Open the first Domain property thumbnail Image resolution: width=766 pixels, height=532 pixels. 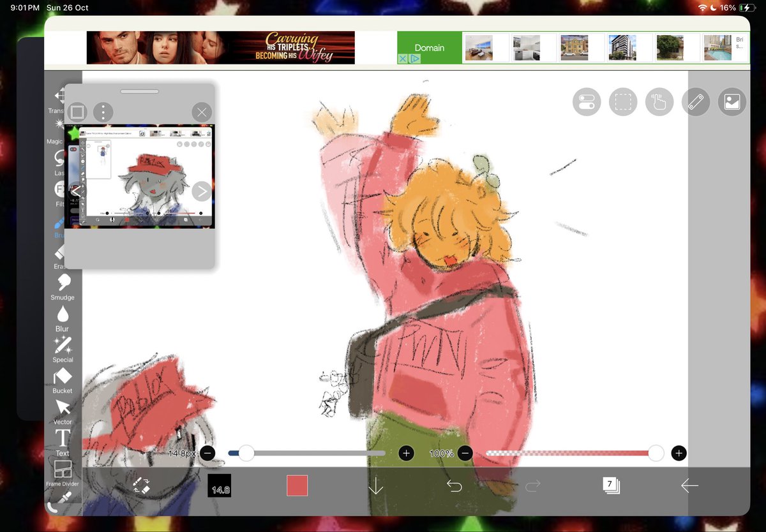point(479,48)
